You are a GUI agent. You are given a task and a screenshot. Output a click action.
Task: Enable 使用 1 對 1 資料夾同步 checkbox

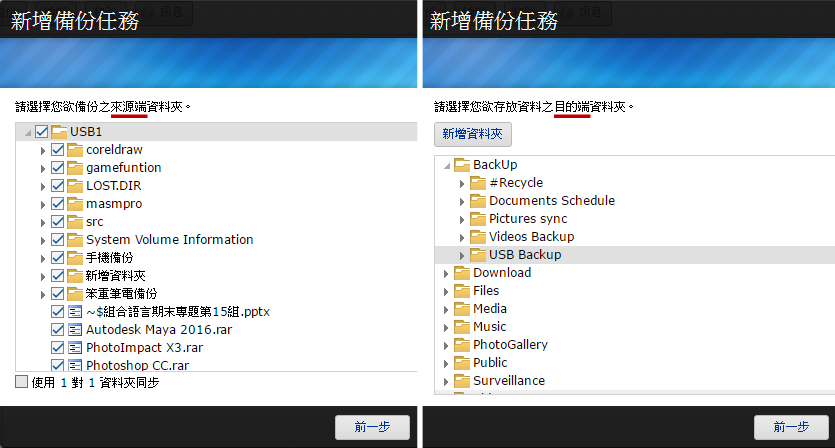tap(21, 382)
